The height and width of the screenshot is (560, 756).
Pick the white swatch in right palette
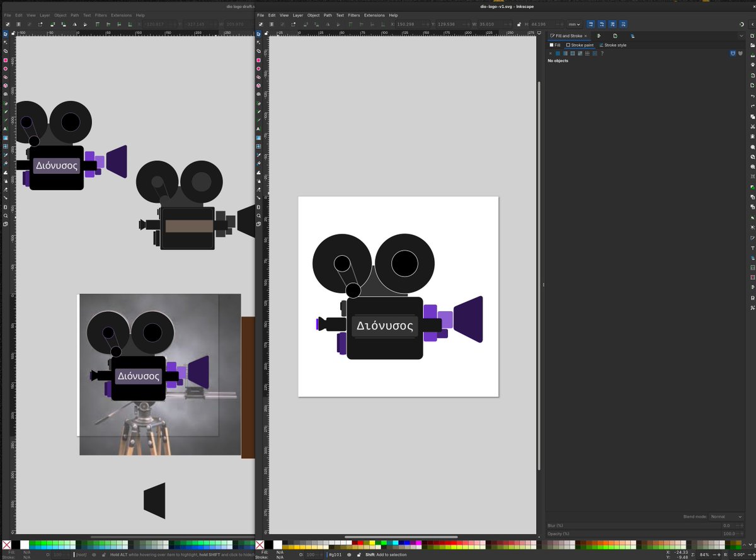coord(277,544)
